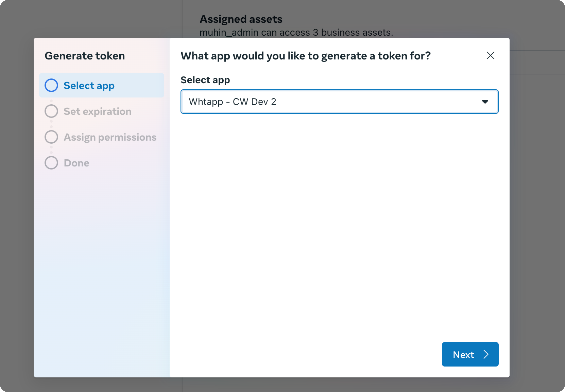Open the Whtapp - CW Dev 2 combo box

(x=339, y=102)
